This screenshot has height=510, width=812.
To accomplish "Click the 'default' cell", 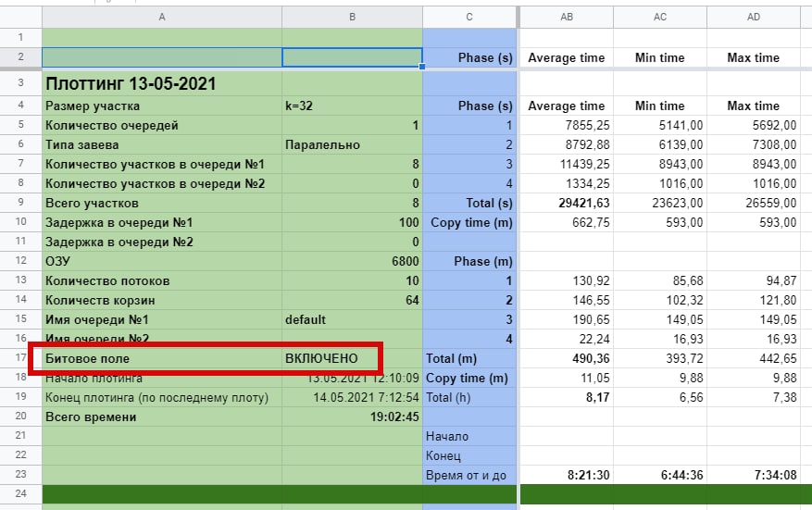I will pos(352,319).
